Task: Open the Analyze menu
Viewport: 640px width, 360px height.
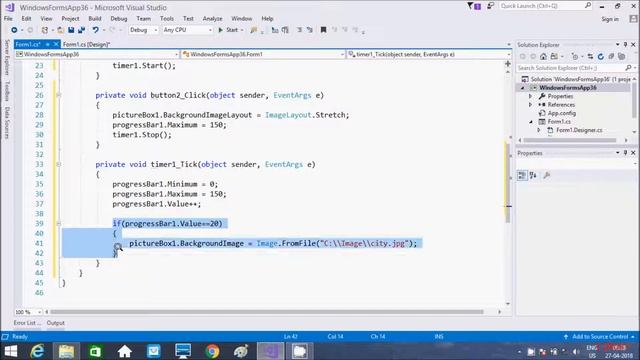Action: click(213, 18)
